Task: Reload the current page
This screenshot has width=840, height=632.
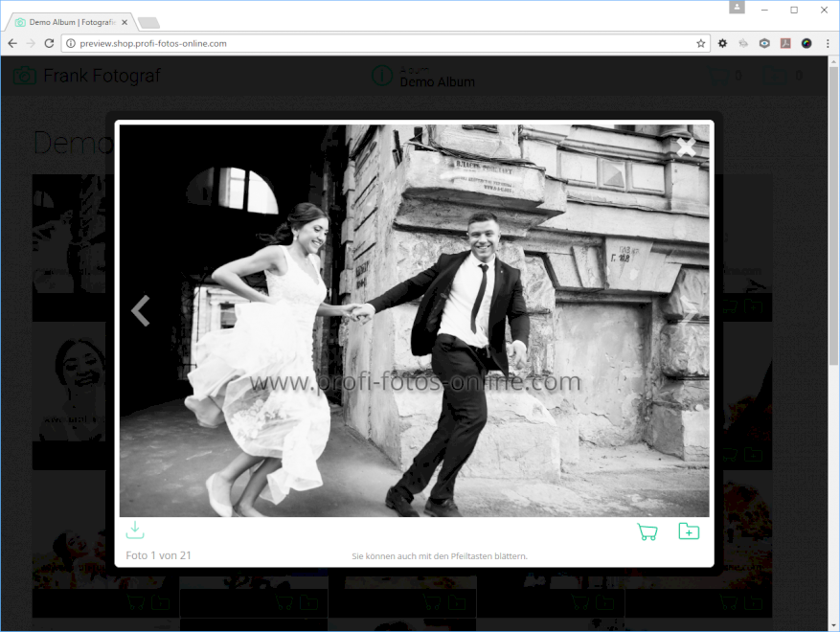Action: coord(49,43)
